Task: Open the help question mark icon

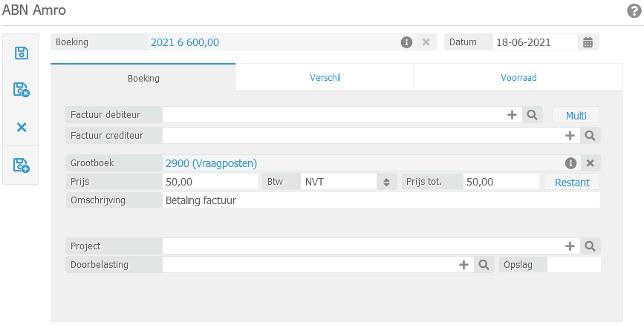Action: (634, 11)
